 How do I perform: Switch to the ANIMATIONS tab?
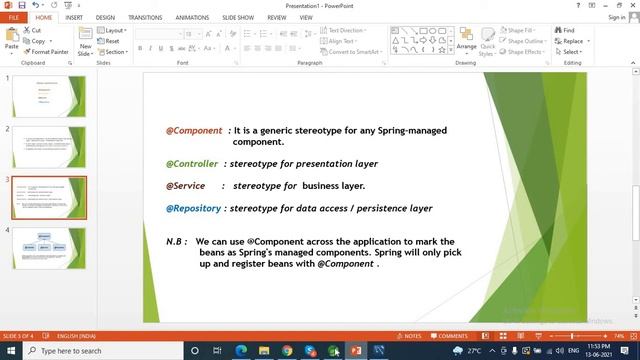(192, 18)
